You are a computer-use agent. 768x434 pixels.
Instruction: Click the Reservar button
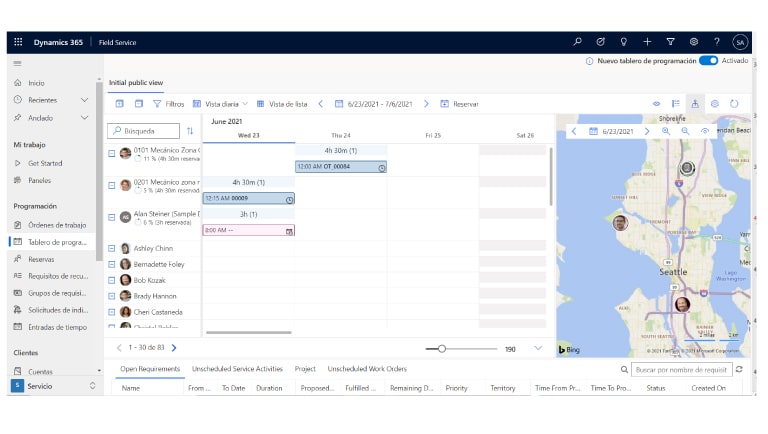click(x=459, y=104)
